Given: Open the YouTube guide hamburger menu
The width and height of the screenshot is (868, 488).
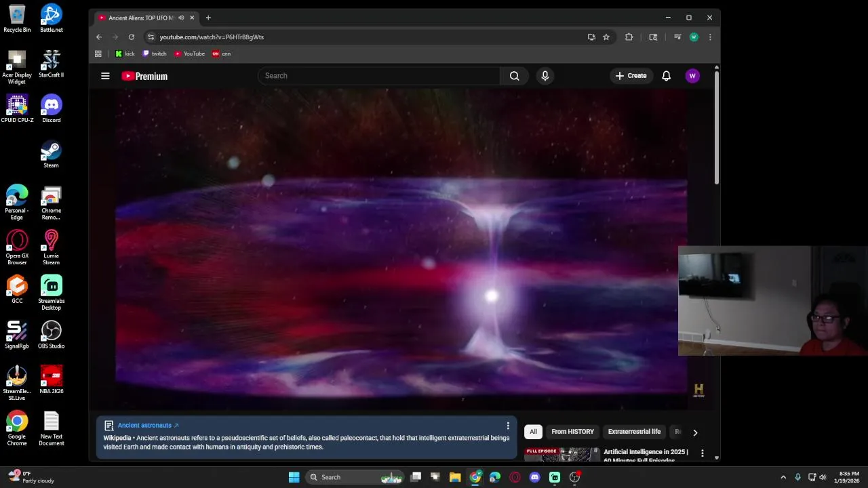Looking at the screenshot, I should pos(105,76).
